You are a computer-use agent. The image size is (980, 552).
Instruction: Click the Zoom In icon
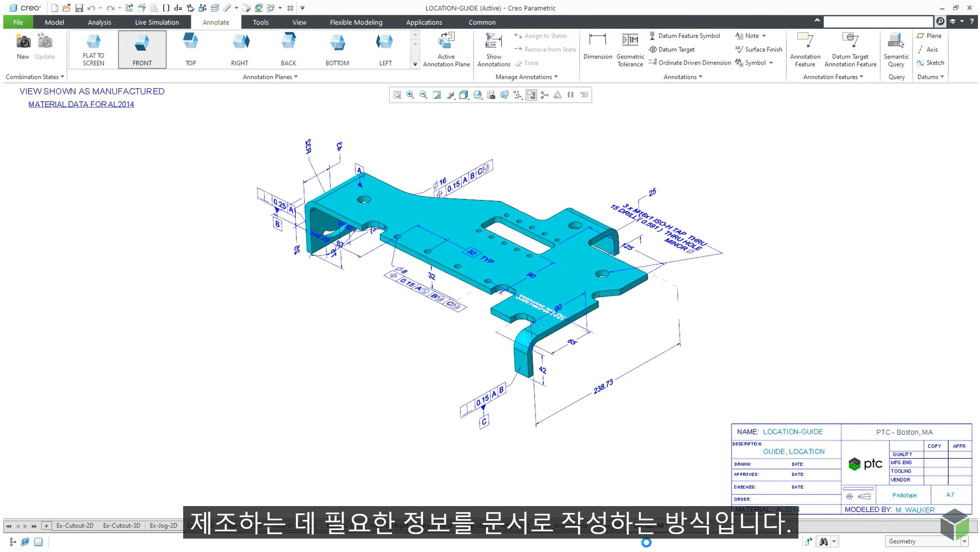(410, 95)
